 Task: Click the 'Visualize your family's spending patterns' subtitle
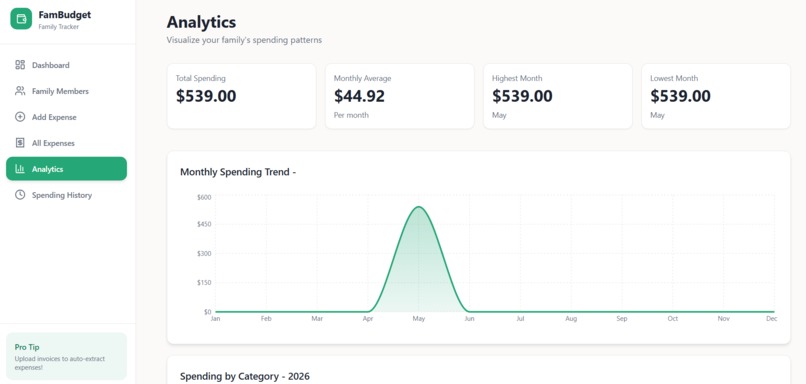tap(244, 40)
